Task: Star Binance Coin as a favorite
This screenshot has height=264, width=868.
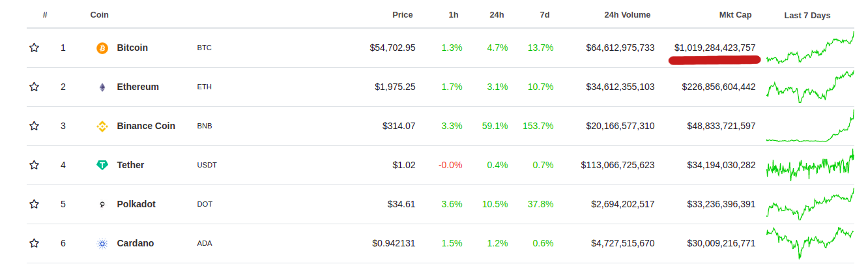Action: click(35, 126)
